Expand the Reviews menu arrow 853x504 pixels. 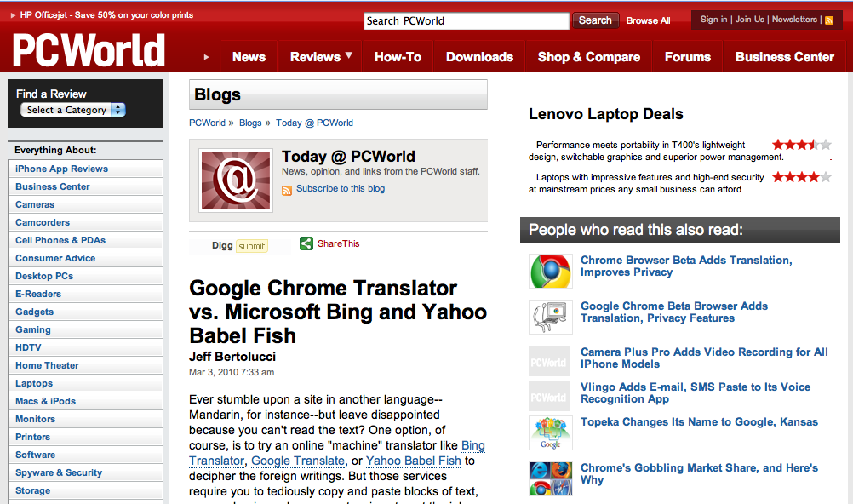(349, 56)
